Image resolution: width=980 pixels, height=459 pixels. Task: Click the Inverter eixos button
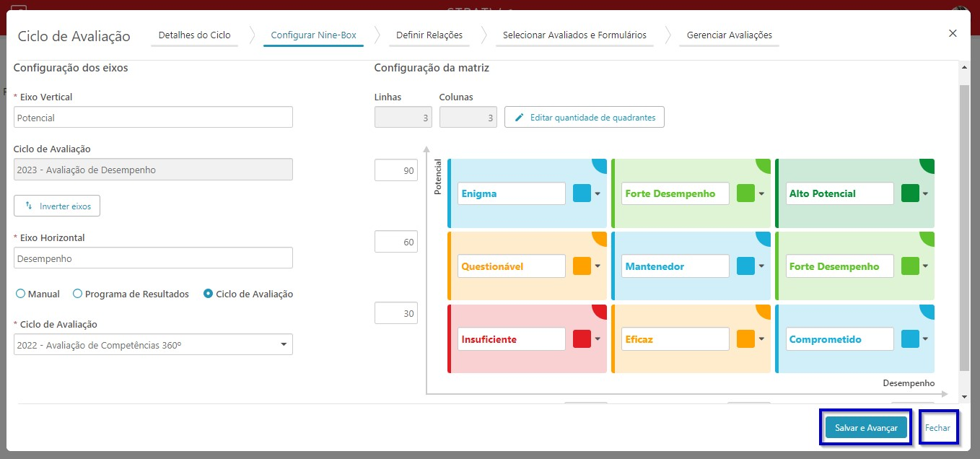pos(57,206)
